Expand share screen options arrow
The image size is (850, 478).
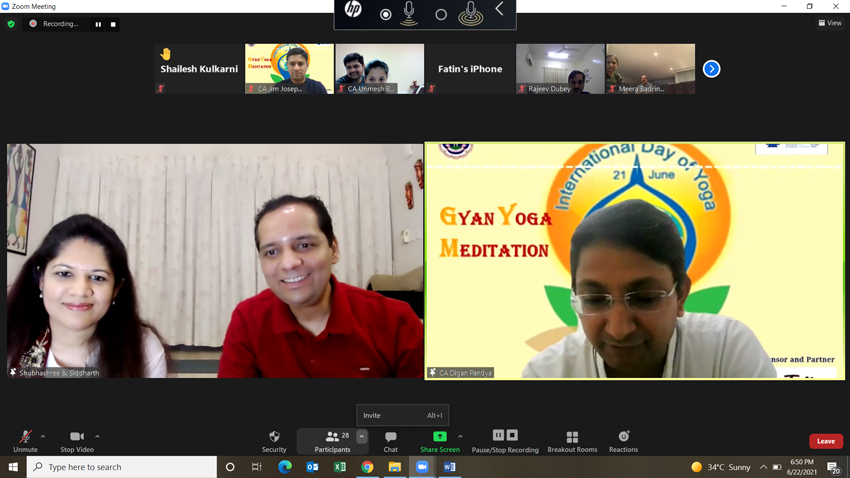click(460, 436)
